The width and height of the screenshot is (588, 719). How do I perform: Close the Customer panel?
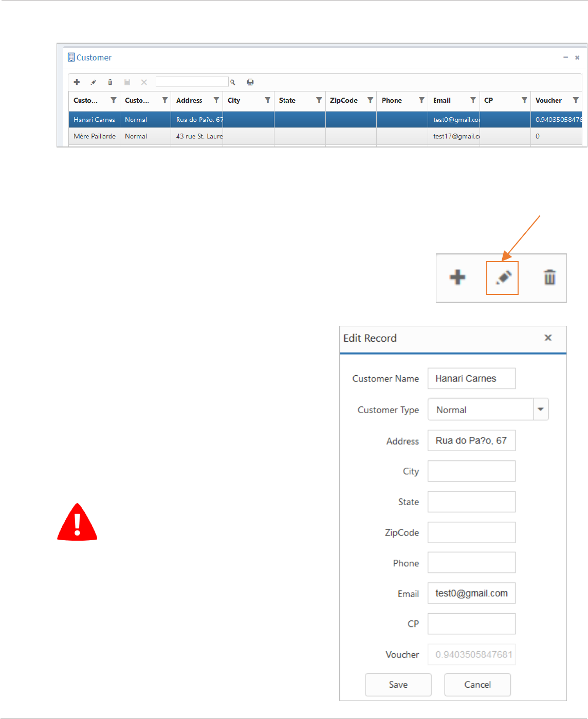click(577, 58)
